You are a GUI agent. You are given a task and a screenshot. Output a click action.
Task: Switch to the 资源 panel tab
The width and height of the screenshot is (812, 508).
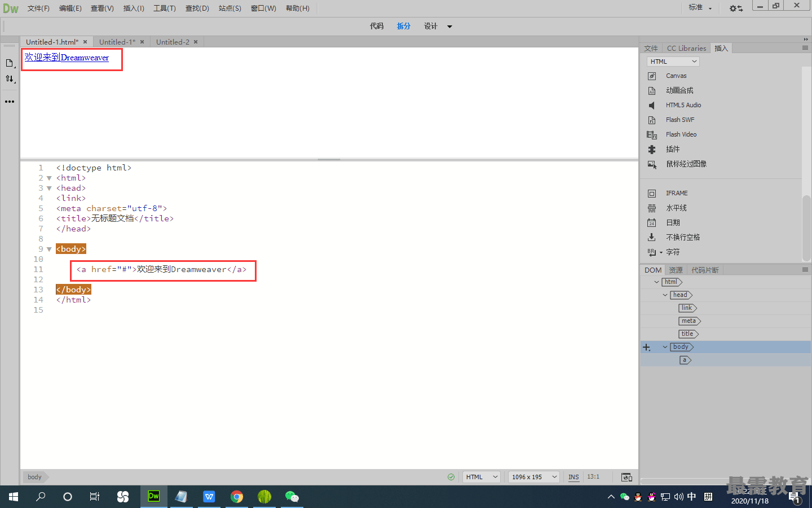pyautogui.click(x=676, y=270)
